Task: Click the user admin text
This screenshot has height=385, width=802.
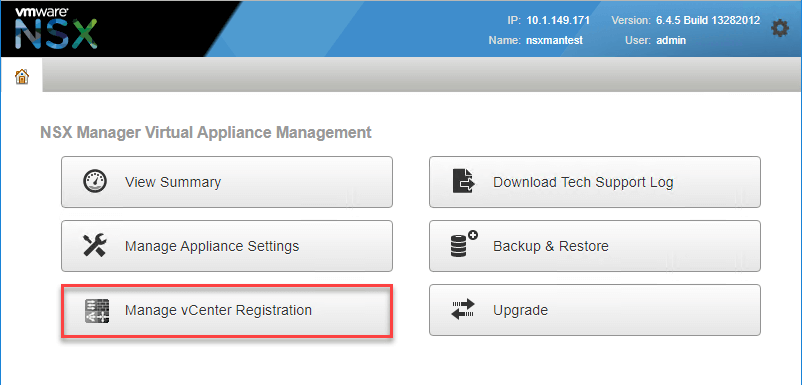Action: pos(671,40)
